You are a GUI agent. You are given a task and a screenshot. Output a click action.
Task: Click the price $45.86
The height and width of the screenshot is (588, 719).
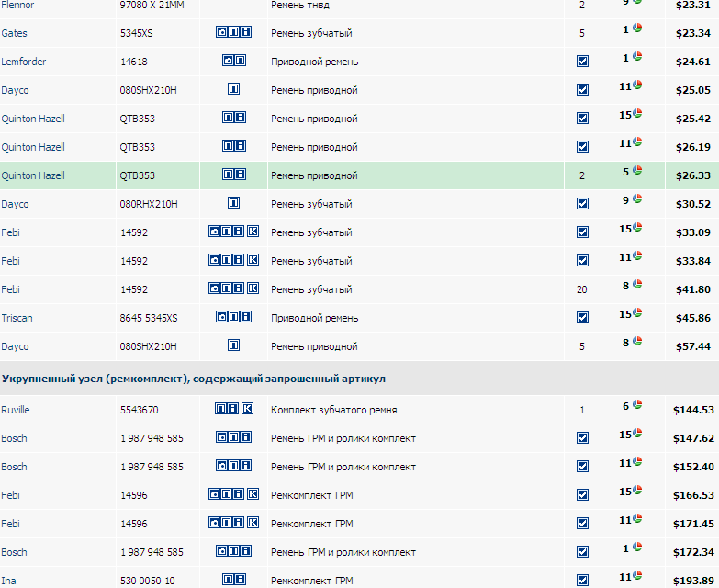(693, 318)
